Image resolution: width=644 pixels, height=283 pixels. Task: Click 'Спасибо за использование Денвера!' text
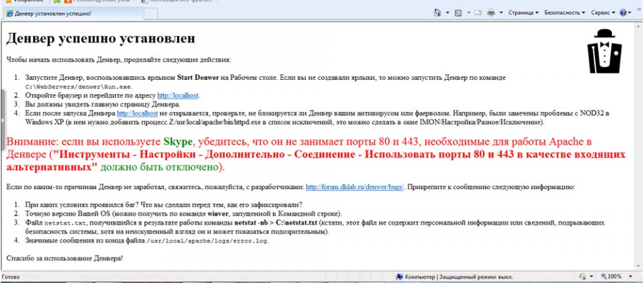pos(64,259)
